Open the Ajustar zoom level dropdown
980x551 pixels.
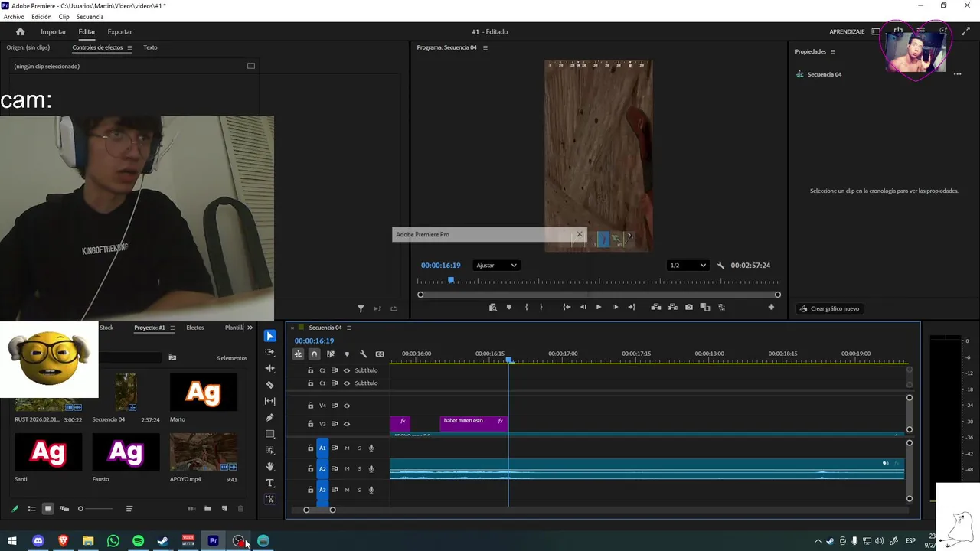click(496, 266)
